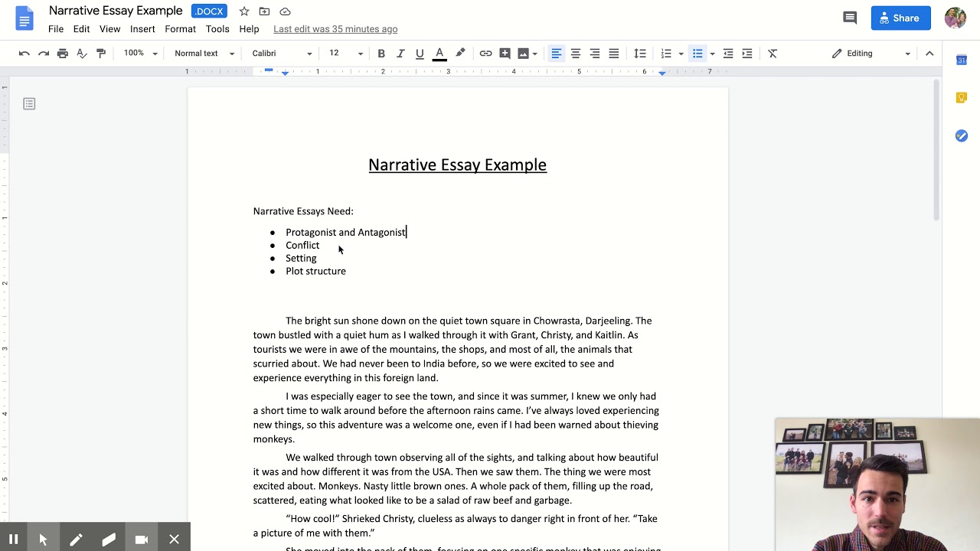Open the highlight color marker
The image size is (980, 551).
460,54
